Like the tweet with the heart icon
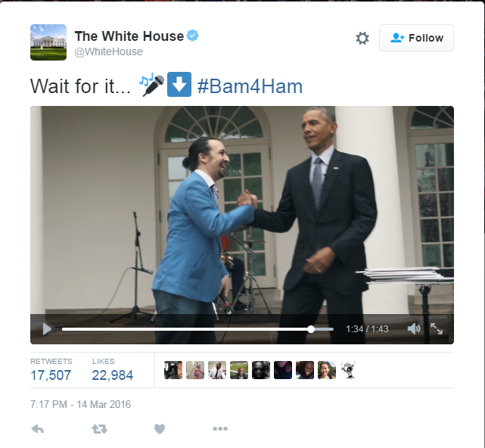 160,429
